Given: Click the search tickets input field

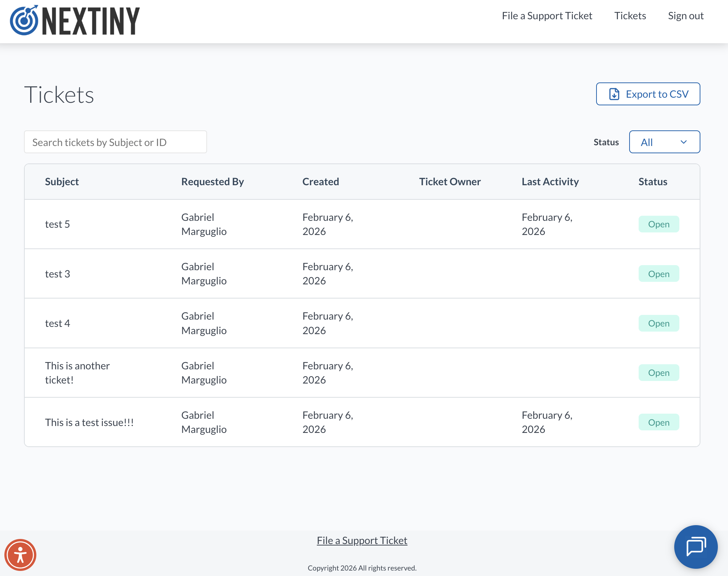Looking at the screenshot, I should coord(115,142).
